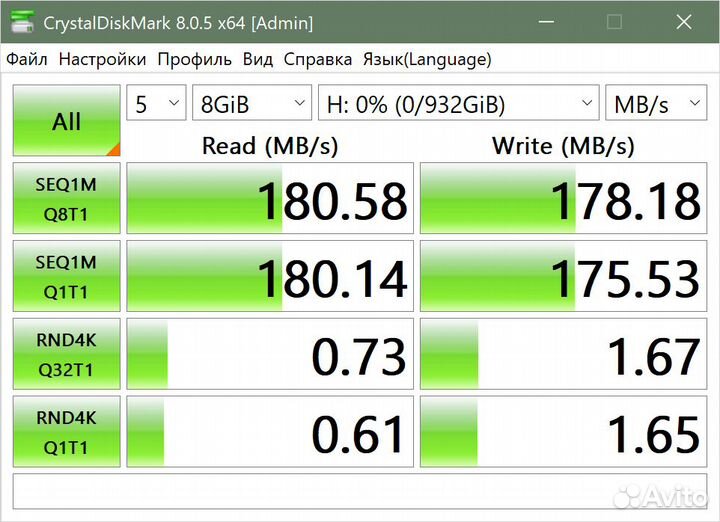The height and width of the screenshot is (522, 720).
Task: Open the Файл menu
Action: click(27, 59)
